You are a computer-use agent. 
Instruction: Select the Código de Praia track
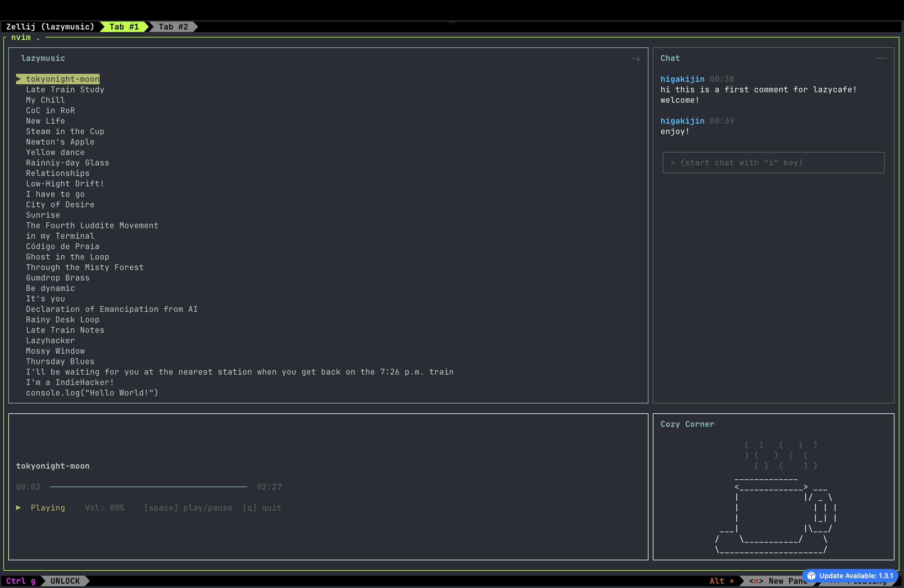(63, 247)
